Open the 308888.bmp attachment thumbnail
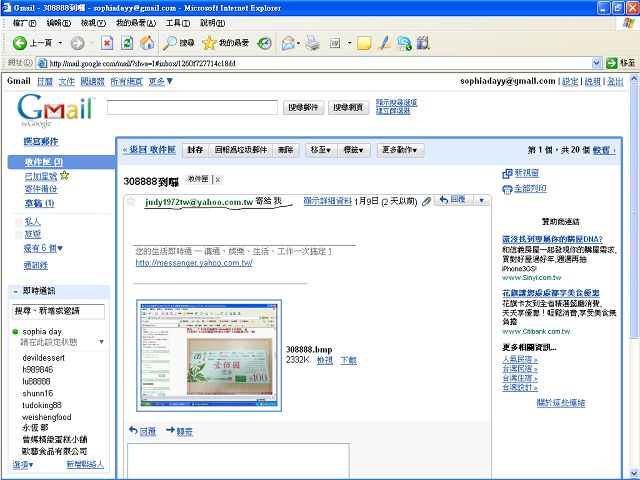The image size is (640, 480). 209,356
